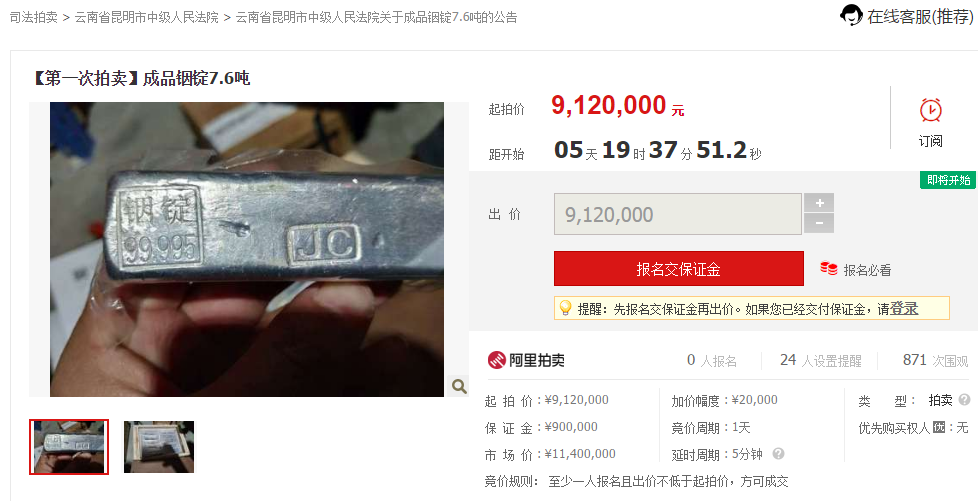Click the red coins icon beside 报名必看
The width and height of the screenshot is (978, 501).
click(x=829, y=269)
